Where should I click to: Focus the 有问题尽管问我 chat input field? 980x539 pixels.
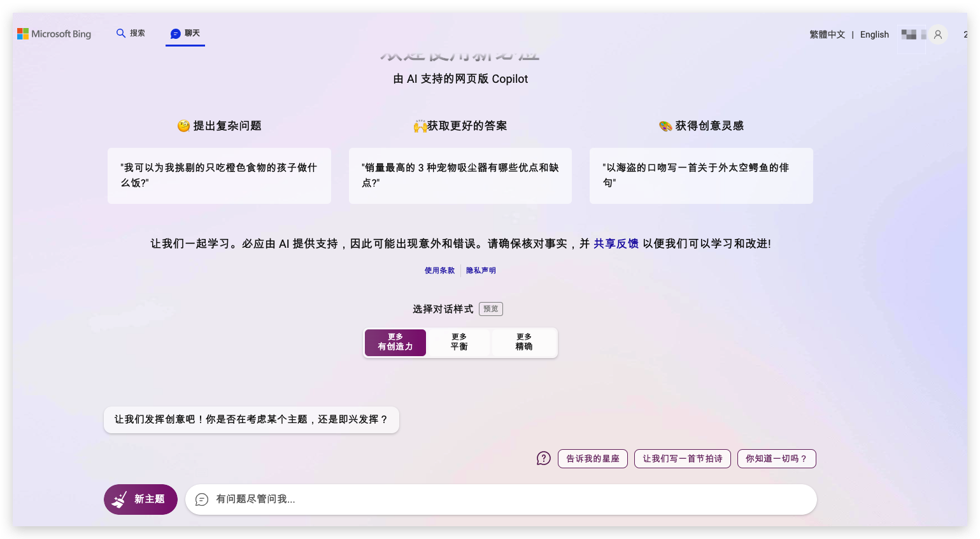[x=501, y=499]
